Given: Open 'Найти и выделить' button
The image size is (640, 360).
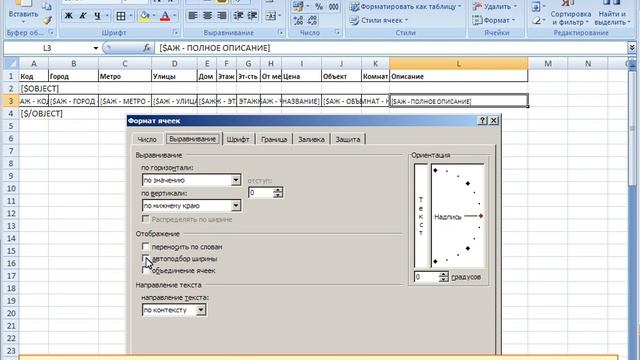Looking at the screenshot, I should point(611,14).
